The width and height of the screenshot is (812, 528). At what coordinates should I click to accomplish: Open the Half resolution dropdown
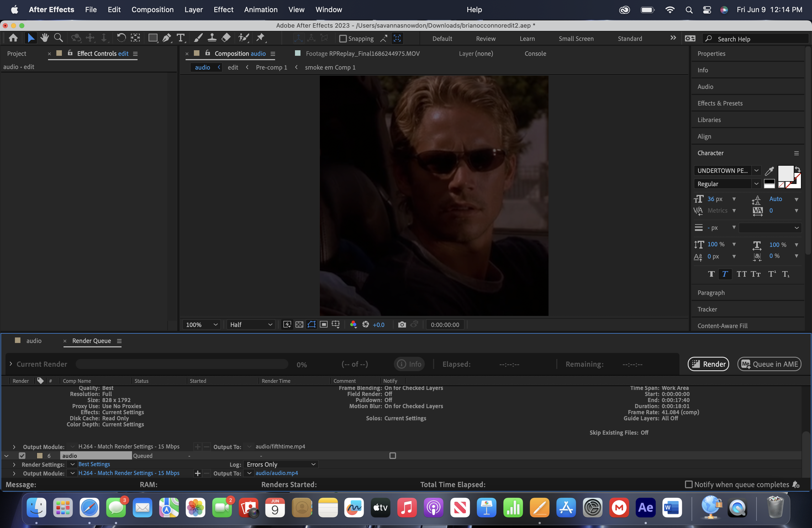pos(251,324)
